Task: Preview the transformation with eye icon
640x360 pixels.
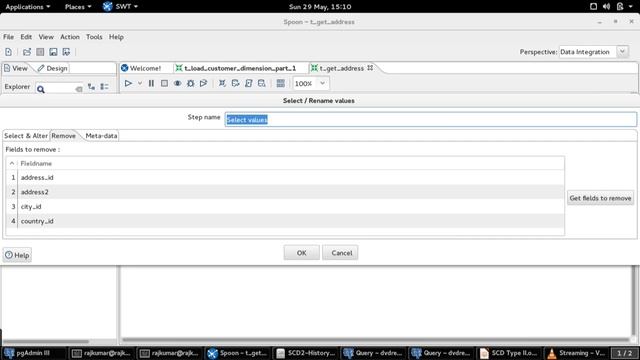Action: [x=177, y=83]
